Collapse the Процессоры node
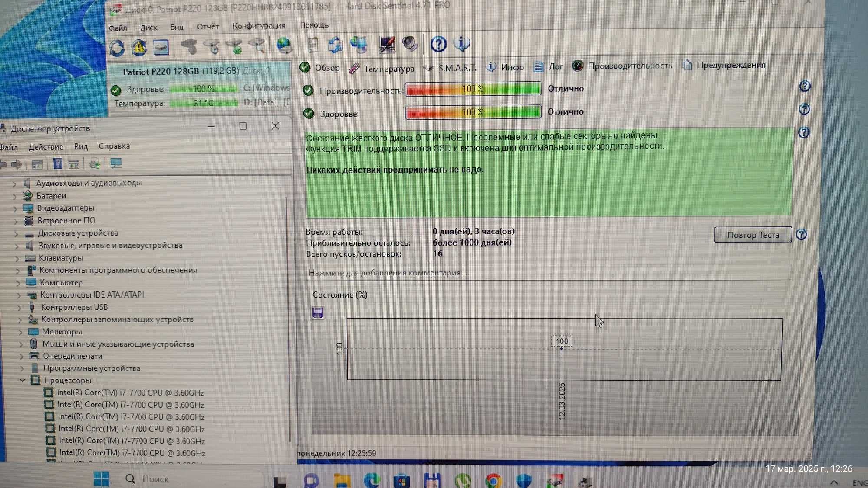Image resolution: width=868 pixels, height=488 pixels. click(22, 380)
